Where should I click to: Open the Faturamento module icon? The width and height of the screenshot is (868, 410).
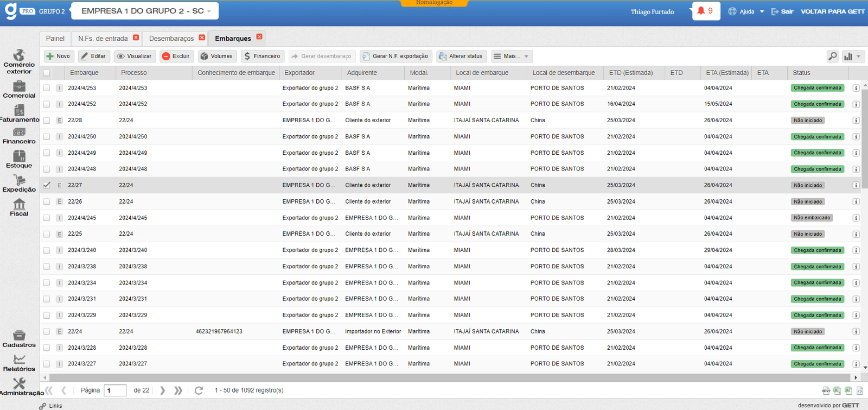tap(19, 113)
